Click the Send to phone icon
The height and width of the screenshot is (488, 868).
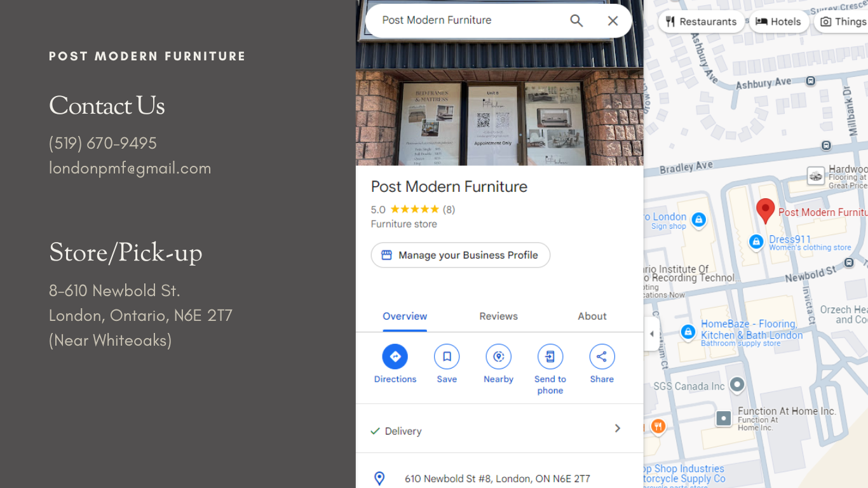(x=550, y=356)
